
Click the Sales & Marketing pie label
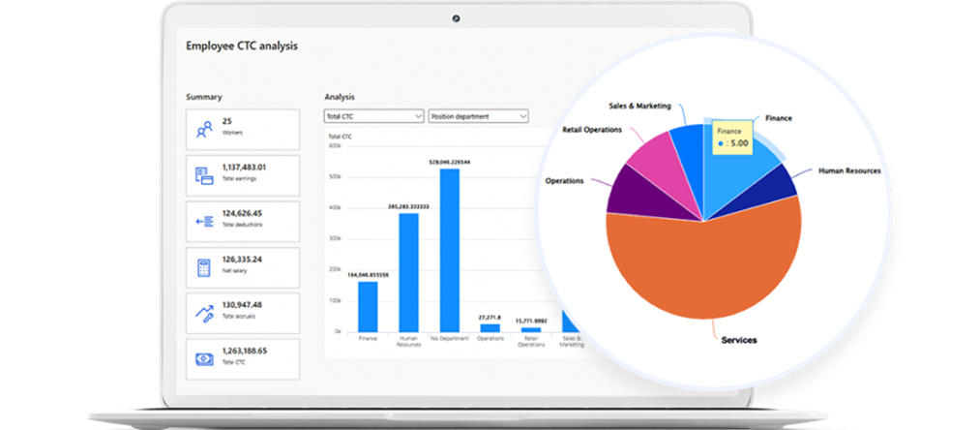639,106
